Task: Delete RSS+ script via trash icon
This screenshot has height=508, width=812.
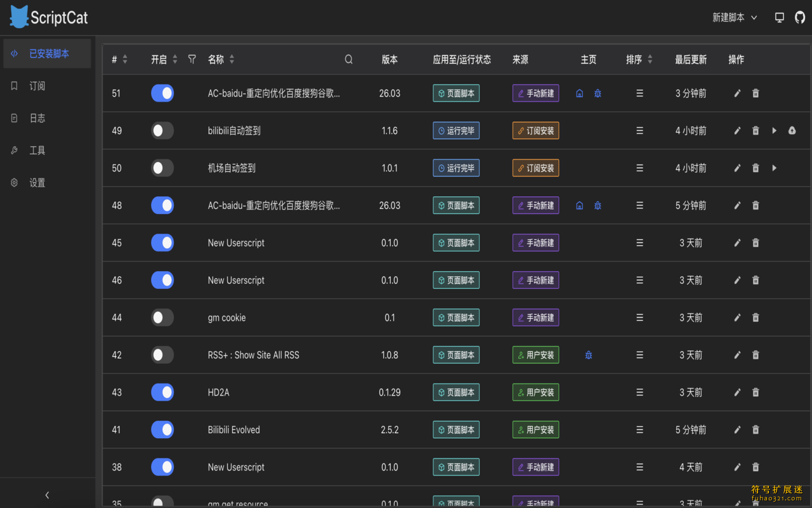Action: (x=756, y=355)
